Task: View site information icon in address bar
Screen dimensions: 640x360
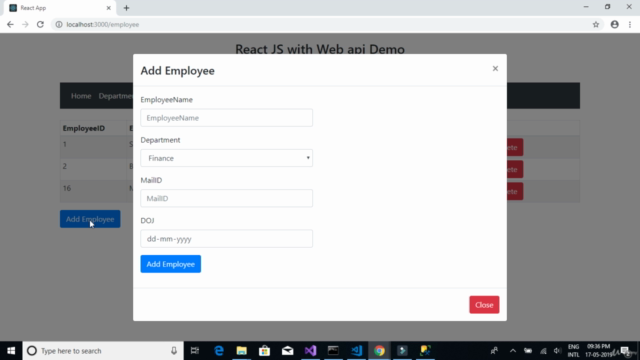Action: pos(59,24)
